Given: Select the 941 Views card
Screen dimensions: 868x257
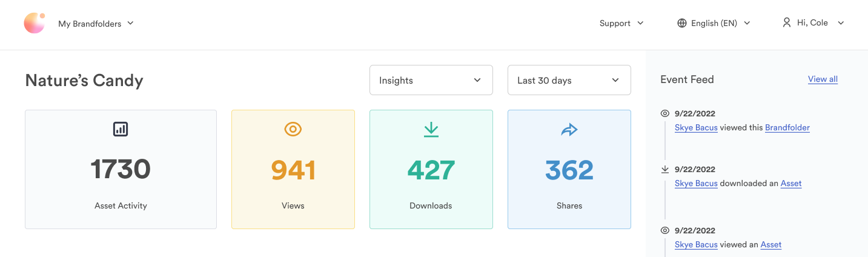Looking at the screenshot, I should pyautogui.click(x=293, y=169).
